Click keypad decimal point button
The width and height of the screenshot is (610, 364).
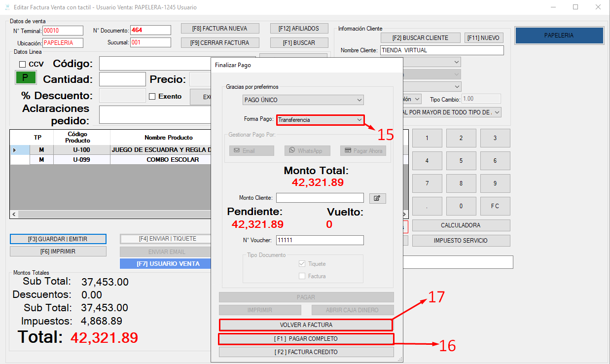click(427, 206)
